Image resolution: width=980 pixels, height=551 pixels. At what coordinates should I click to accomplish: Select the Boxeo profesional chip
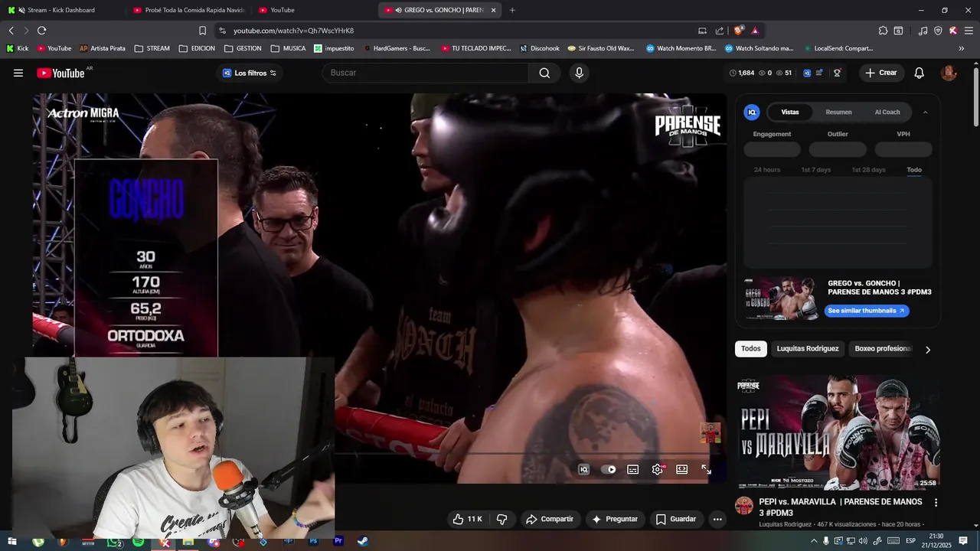[883, 349]
